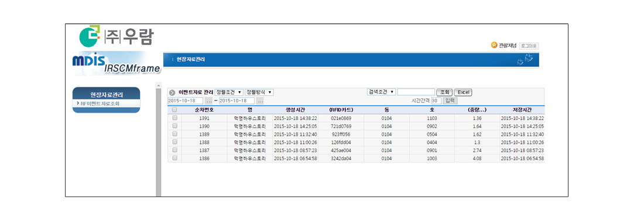Check the row 1391 checkbox
Image resolution: width=644 pixels, height=224 pixels.
coord(174,118)
